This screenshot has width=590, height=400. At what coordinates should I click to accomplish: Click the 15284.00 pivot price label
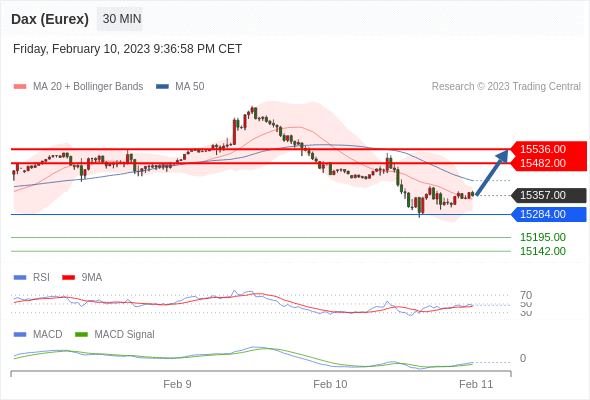coord(549,214)
